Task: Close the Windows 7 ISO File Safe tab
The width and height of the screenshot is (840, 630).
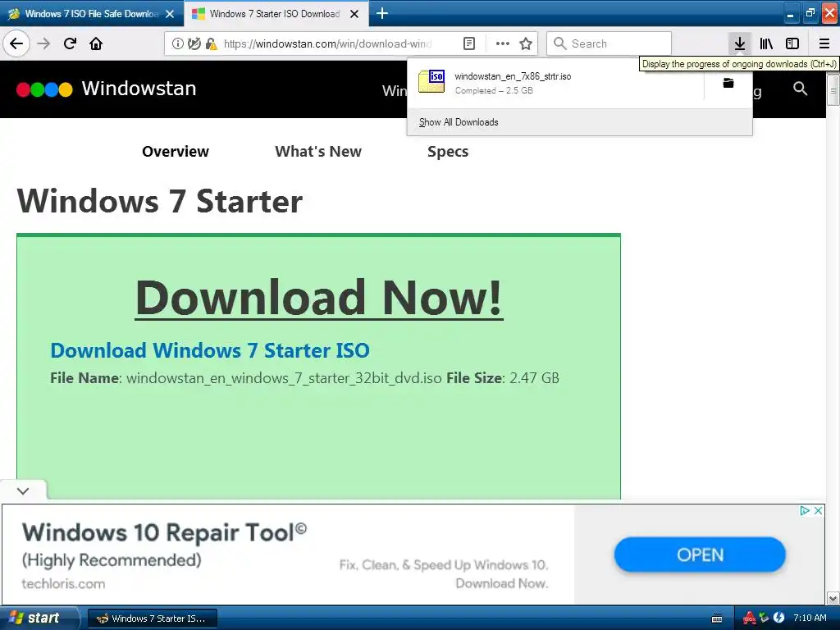Action: pos(170,14)
